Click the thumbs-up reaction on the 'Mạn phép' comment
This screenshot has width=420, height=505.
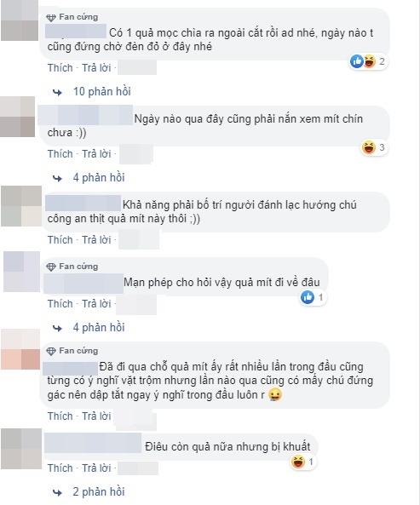pos(308,297)
